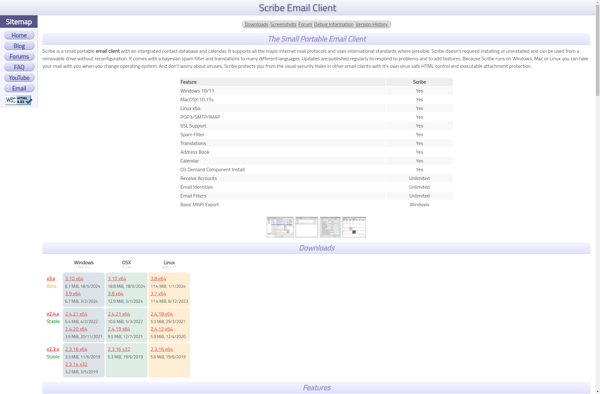Viewport: 600px width, 394px height.
Task: Download Windows version 3.9 x64
Action: point(73,294)
